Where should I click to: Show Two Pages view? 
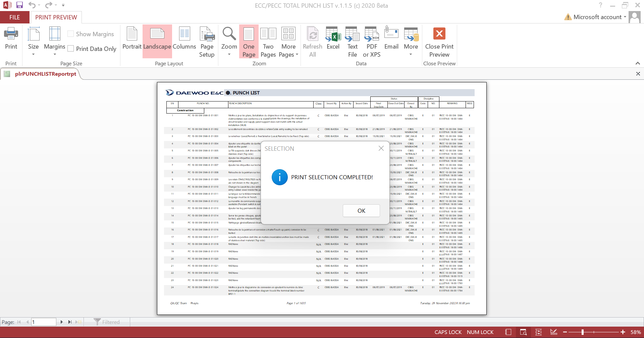tap(268, 42)
